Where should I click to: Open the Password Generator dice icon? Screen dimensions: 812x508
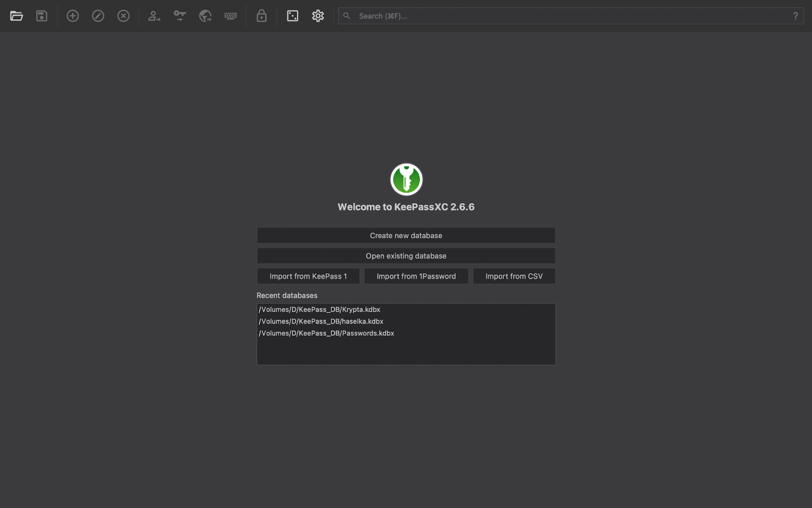pos(292,16)
